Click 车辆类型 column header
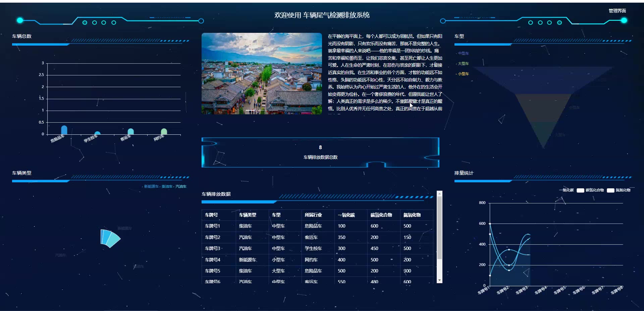This screenshot has width=644, height=311. coord(248,215)
